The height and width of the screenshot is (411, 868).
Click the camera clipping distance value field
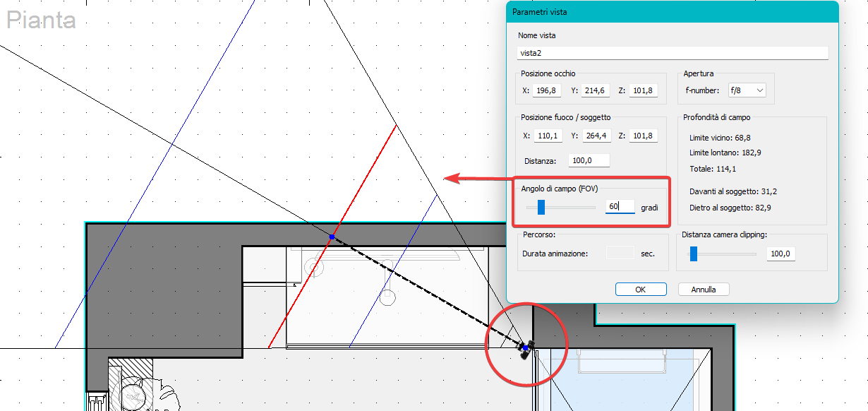[x=780, y=254]
